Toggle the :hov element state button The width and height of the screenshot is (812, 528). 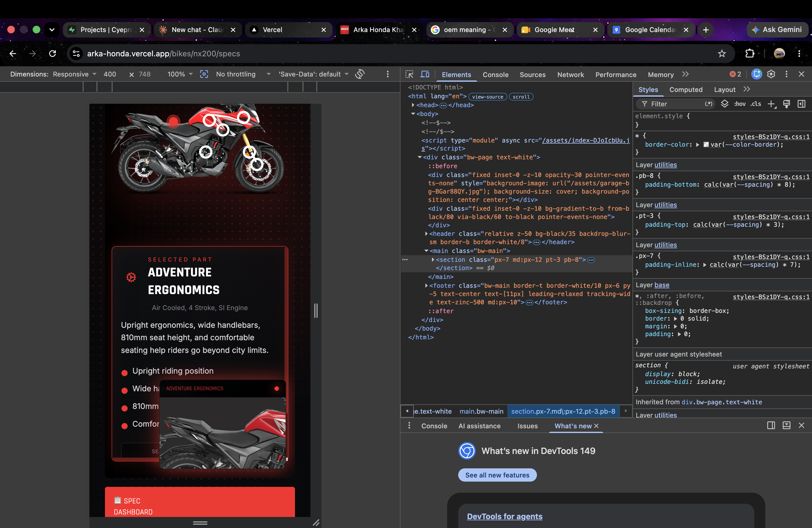click(740, 104)
